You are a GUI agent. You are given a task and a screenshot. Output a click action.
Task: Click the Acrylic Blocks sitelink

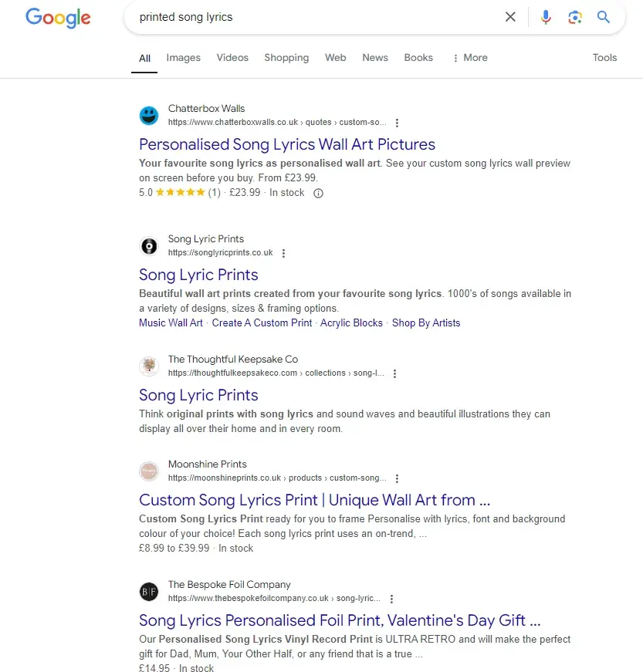pos(351,323)
